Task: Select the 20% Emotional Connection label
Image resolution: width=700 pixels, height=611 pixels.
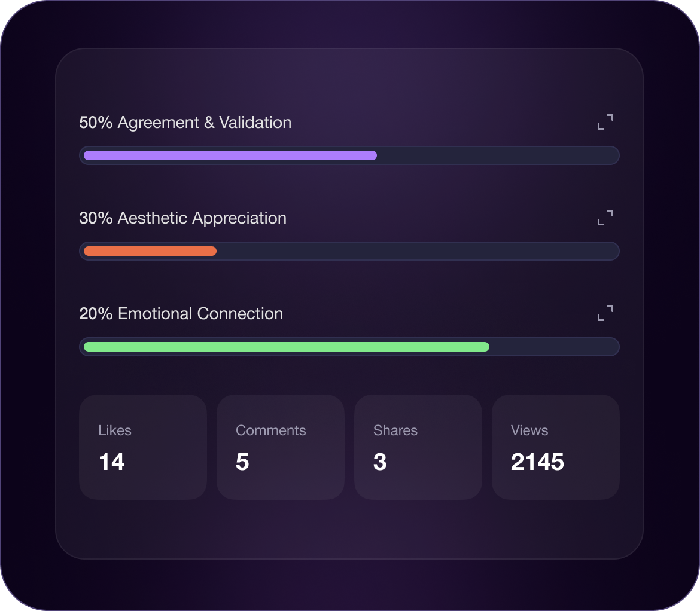Action: tap(181, 313)
